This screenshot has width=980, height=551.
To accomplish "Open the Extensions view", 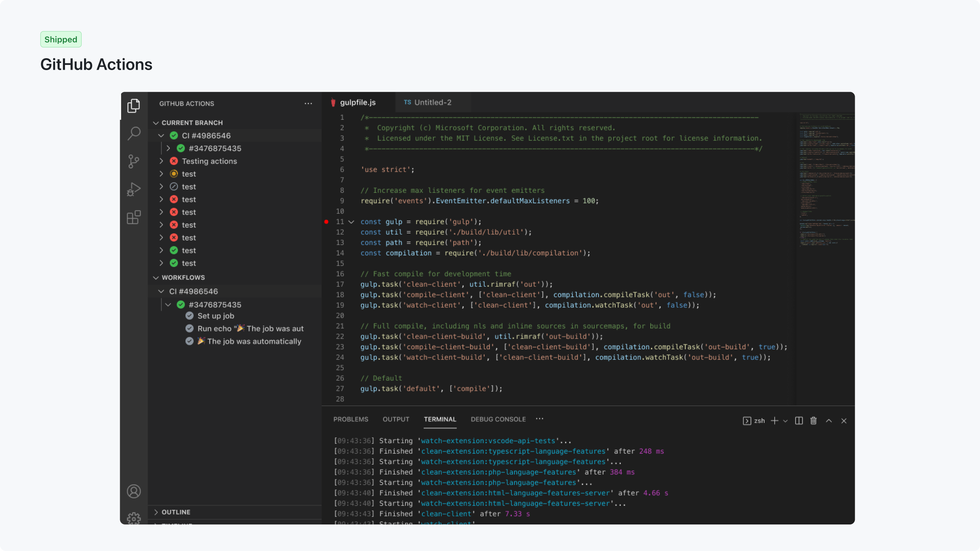I will (x=133, y=217).
